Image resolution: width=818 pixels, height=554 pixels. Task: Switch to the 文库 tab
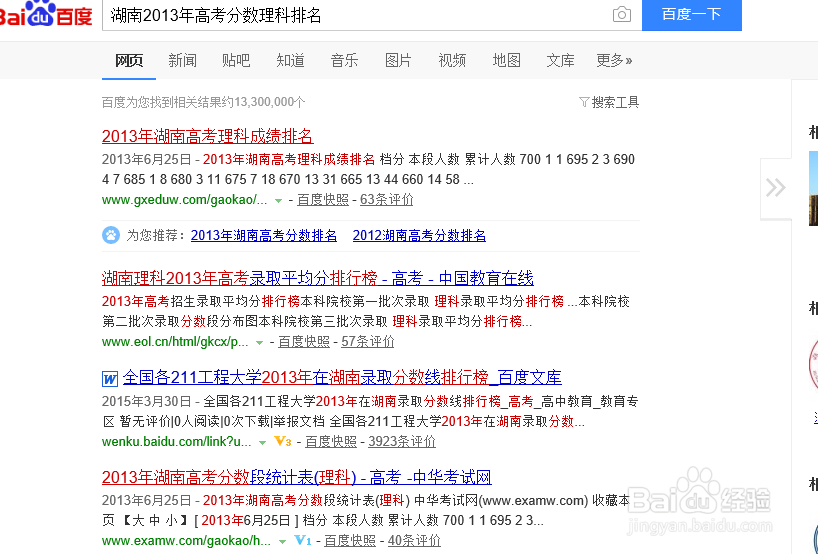click(x=560, y=61)
